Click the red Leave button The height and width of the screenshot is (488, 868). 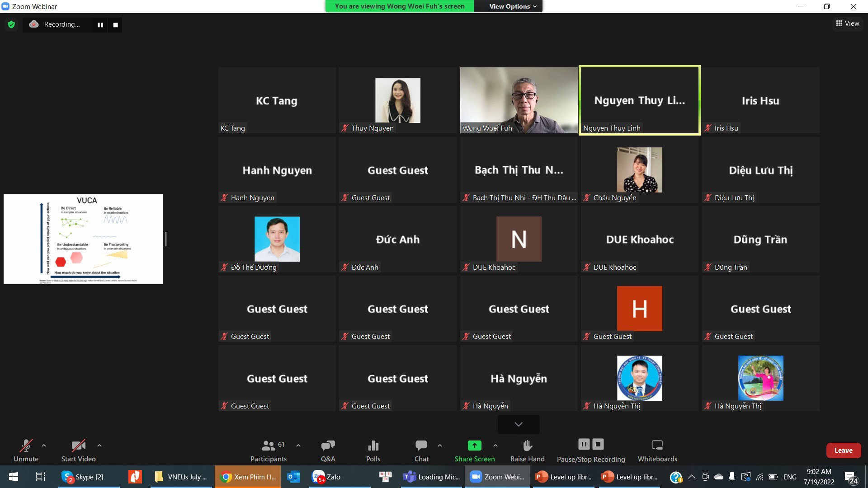coord(843,450)
